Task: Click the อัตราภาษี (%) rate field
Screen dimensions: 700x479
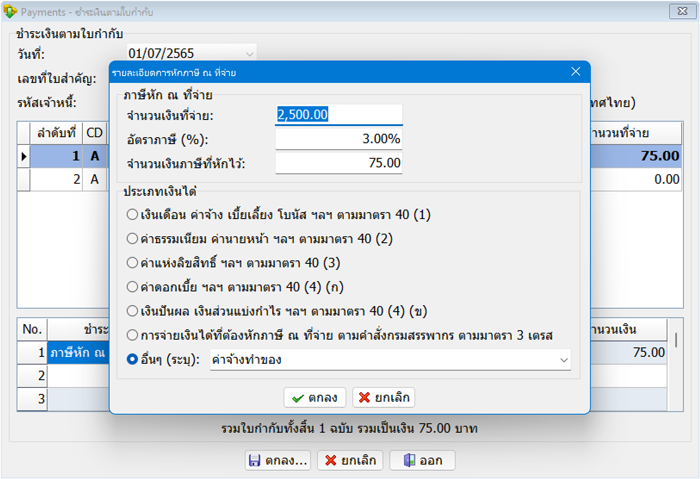Action: click(x=339, y=139)
